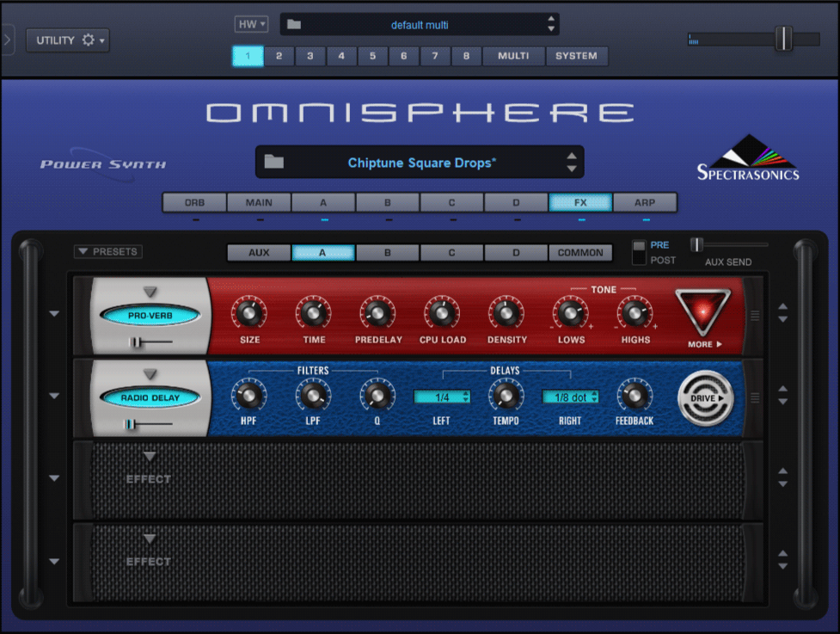Click the PRO-VERB drag handle grip
840x634 pixels.
755,316
